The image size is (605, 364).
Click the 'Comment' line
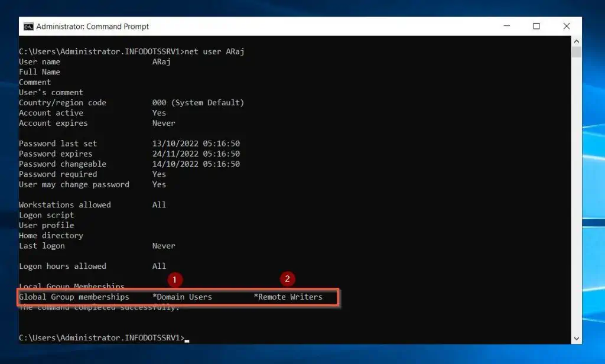[x=35, y=82]
